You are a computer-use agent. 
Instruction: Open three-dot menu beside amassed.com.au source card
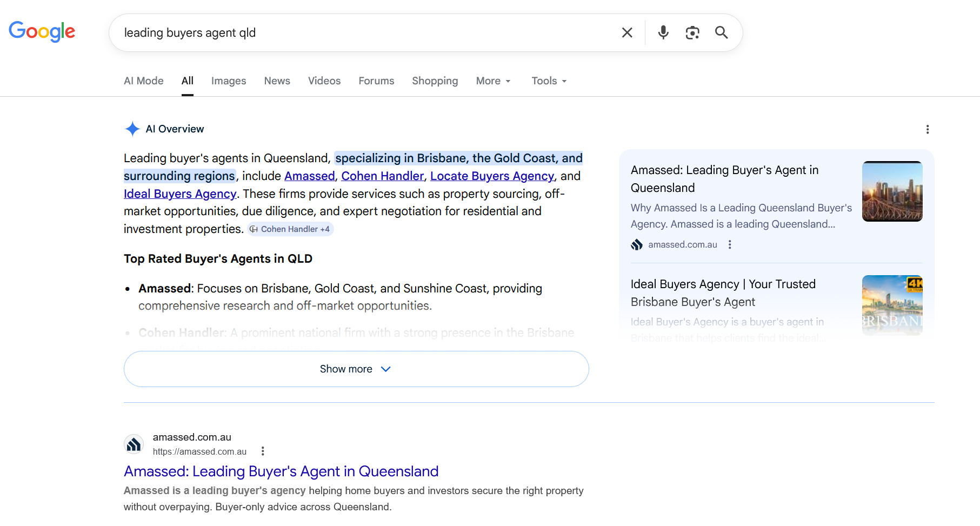[730, 244]
